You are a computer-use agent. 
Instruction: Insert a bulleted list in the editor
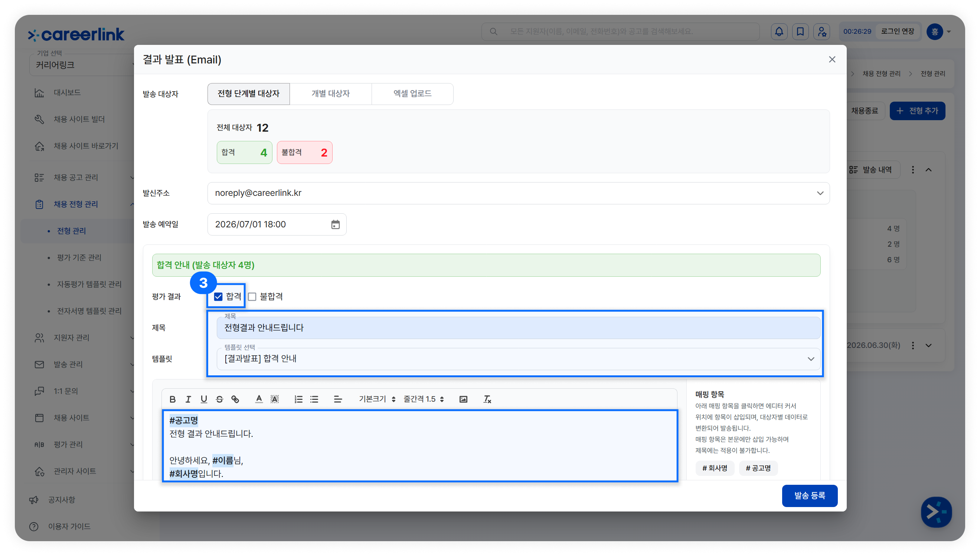coord(314,399)
